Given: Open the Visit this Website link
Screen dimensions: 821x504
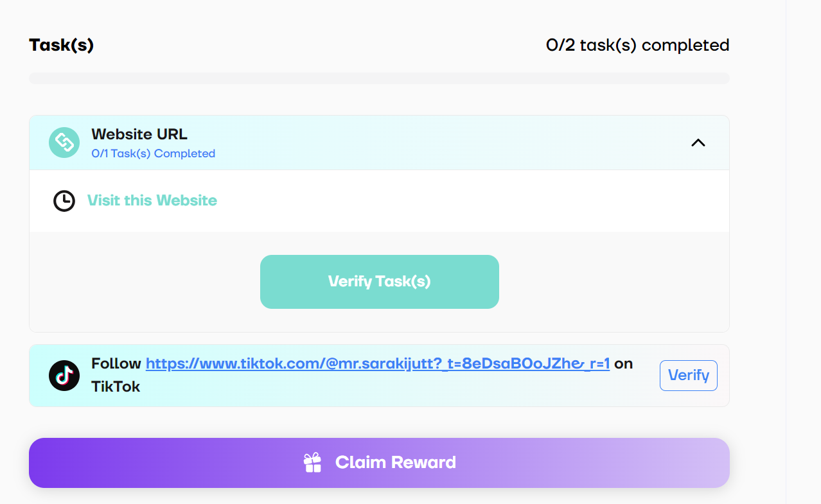Looking at the screenshot, I should pyautogui.click(x=152, y=200).
